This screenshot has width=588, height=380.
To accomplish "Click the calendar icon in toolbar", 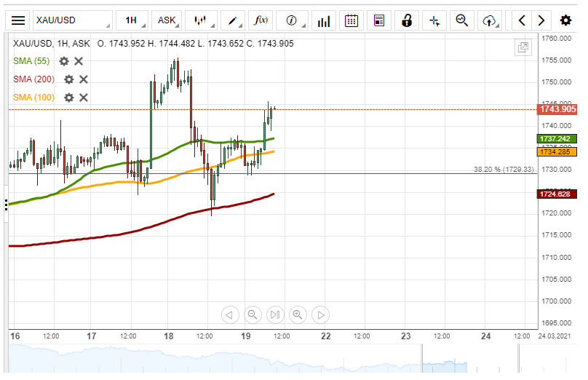I will pyautogui.click(x=351, y=20).
